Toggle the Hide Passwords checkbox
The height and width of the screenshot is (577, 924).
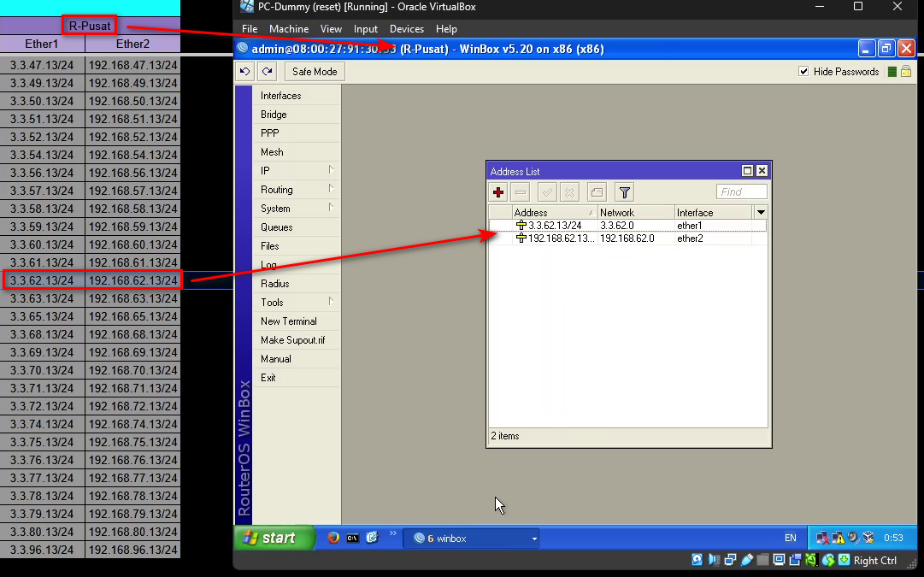(803, 71)
